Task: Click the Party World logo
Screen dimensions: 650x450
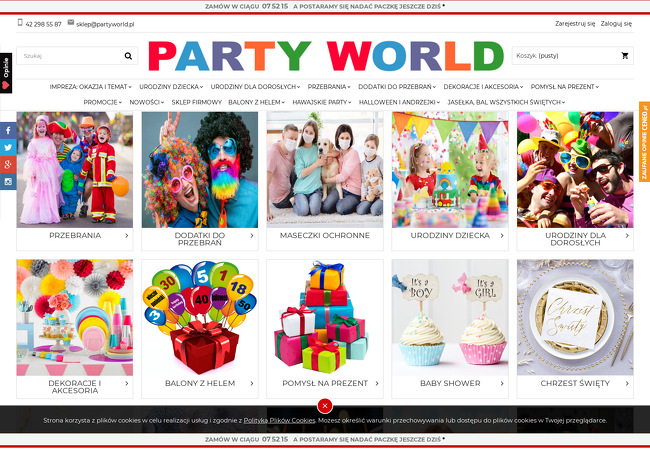Action: 326,56
